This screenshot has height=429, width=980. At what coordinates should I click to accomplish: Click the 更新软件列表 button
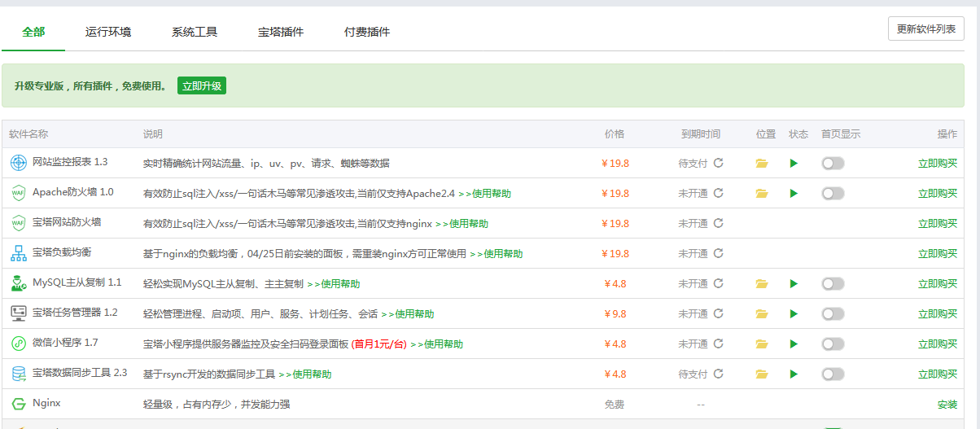(926, 28)
